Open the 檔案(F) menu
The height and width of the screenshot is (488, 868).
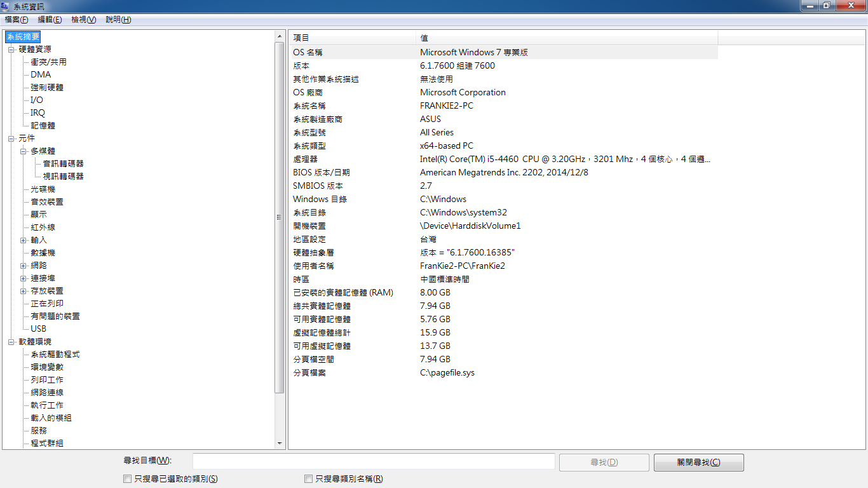point(17,20)
